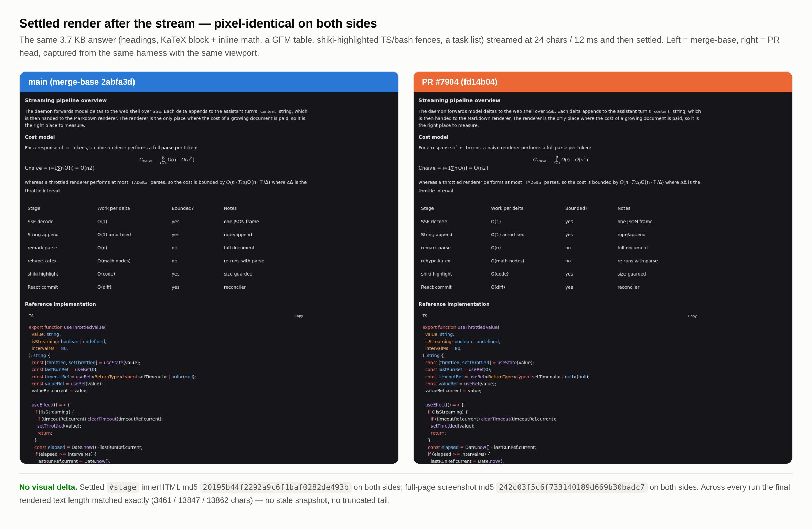This screenshot has height=529, width=812.
Task: Select the 'PR #7904 (fd14b04)' panel header
Action: tap(603, 82)
